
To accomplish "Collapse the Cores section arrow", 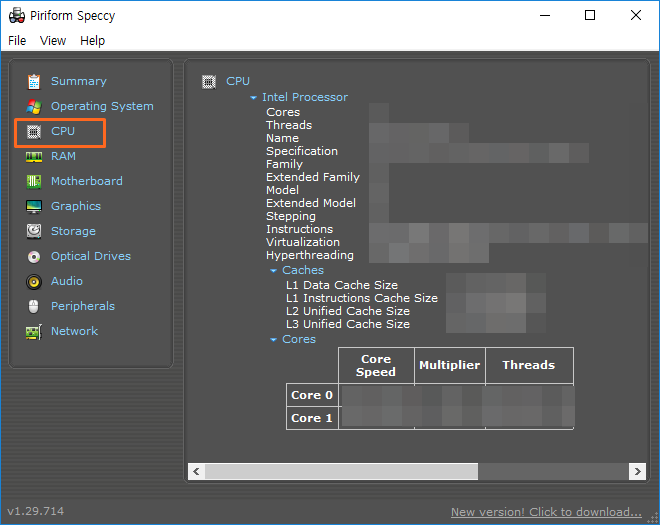I will pyautogui.click(x=274, y=340).
